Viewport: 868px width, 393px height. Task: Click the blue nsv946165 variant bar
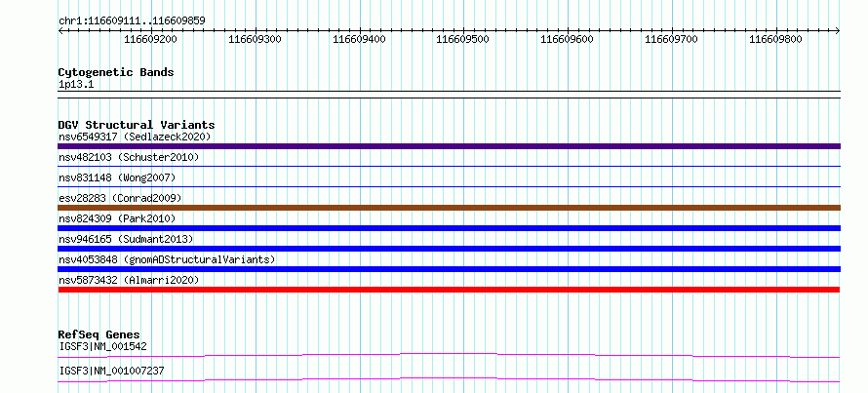(x=449, y=249)
